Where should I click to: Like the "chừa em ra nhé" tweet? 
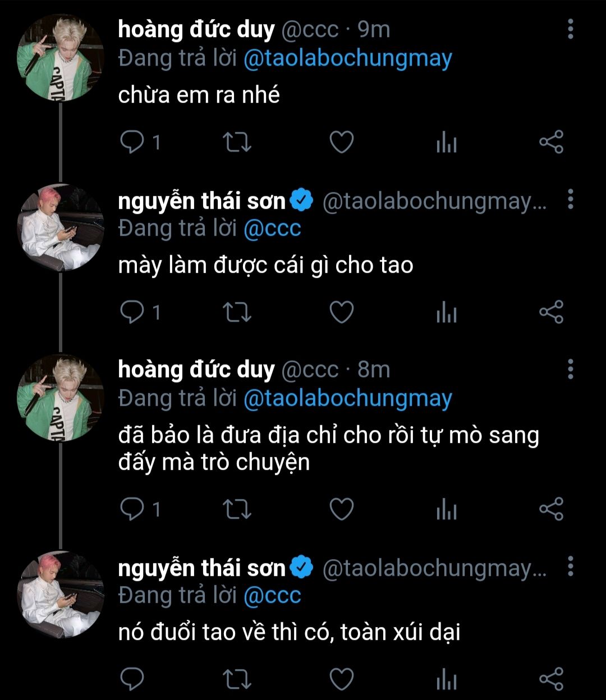pyautogui.click(x=341, y=142)
